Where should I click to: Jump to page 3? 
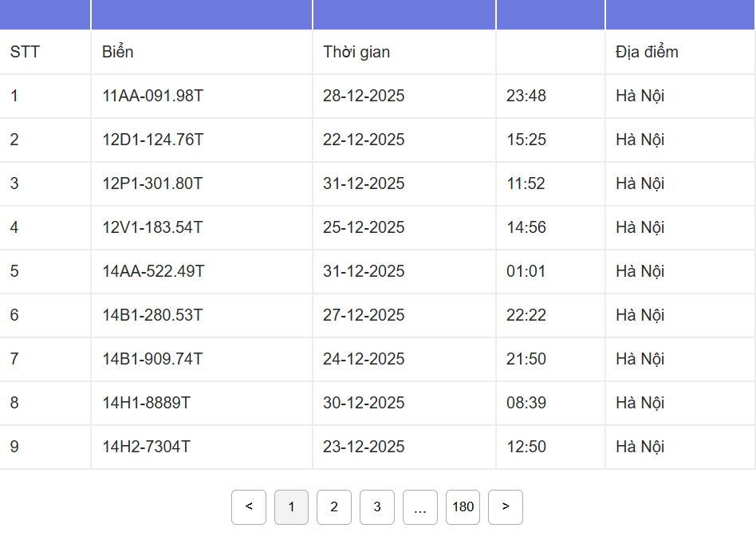coord(377,506)
